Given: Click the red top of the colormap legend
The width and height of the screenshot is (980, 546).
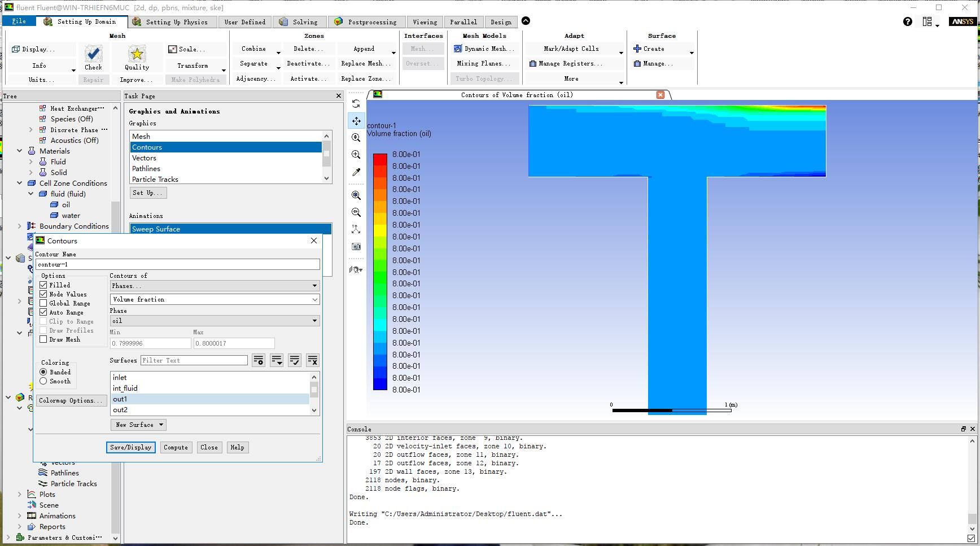Looking at the screenshot, I should [x=380, y=159].
